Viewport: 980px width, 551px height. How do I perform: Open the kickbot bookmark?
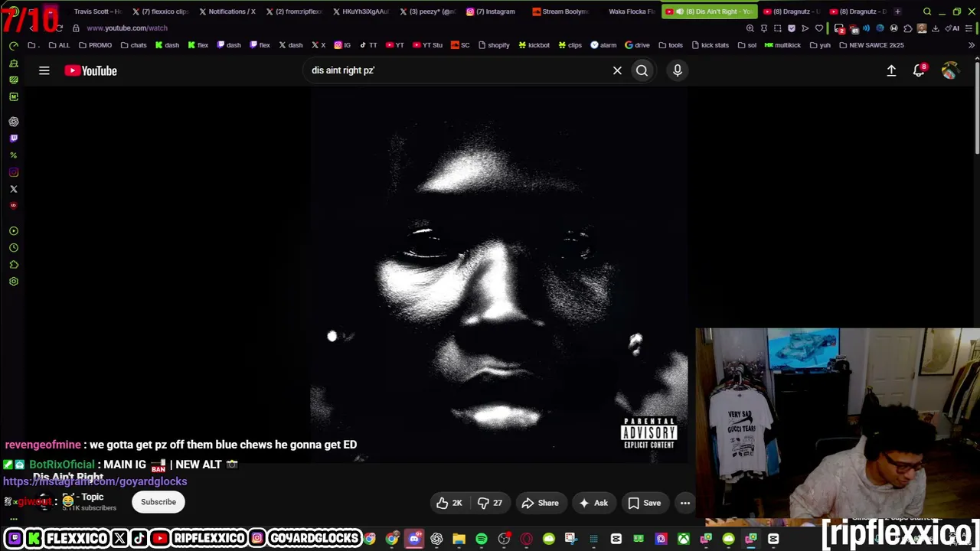pyautogui.click(x=534, y=45)
